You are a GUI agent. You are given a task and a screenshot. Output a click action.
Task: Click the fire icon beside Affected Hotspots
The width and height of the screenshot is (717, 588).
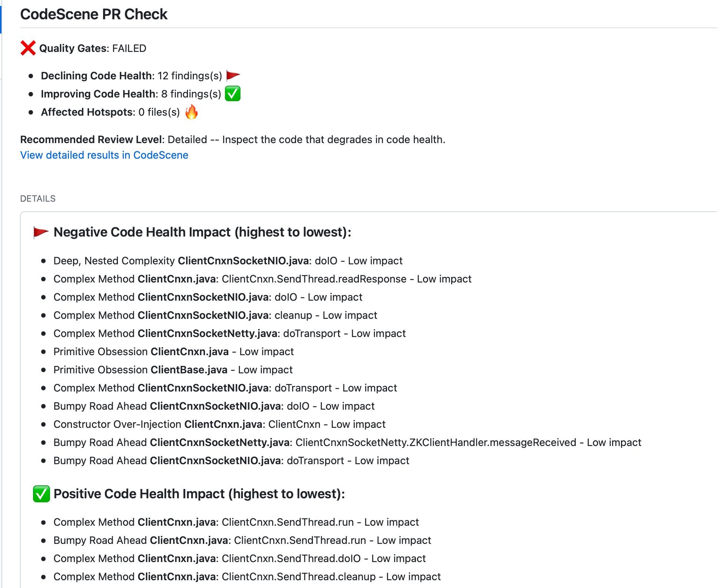tap(191, 112)
